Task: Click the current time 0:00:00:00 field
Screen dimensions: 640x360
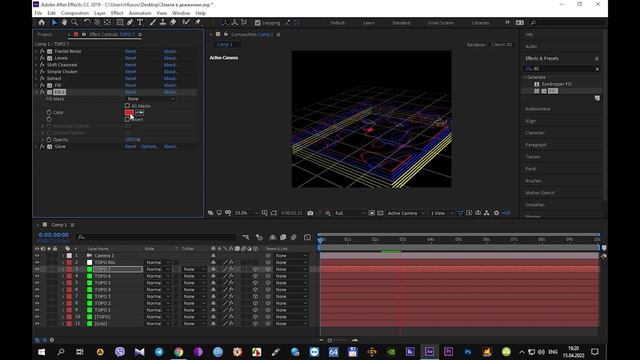Action: click(x=53, y=235)
